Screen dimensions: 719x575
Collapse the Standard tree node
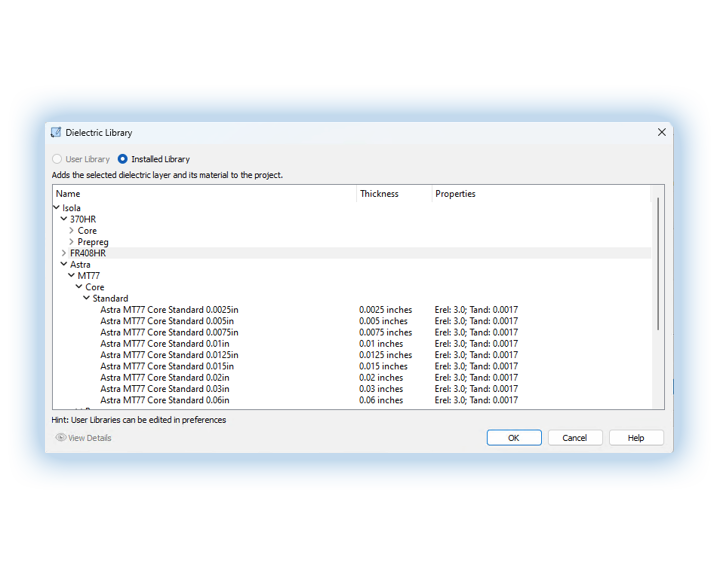(x=87, y=298)
